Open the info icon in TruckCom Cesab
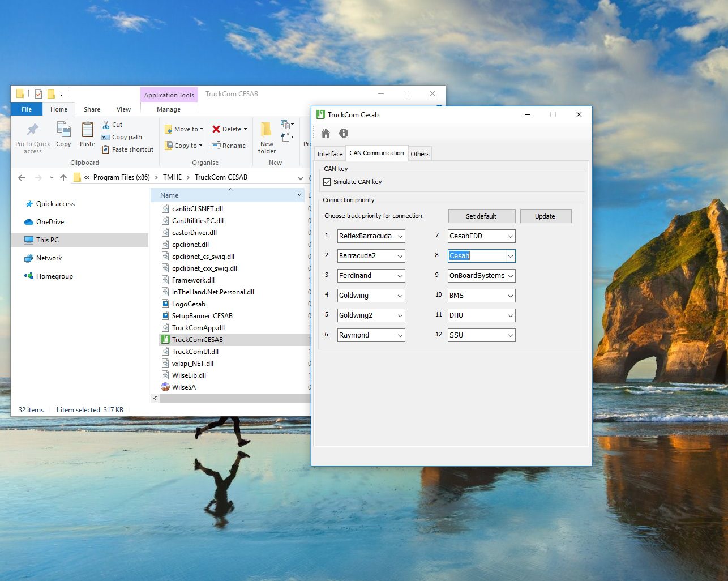The image size is (728, 581). click(344, 134)
